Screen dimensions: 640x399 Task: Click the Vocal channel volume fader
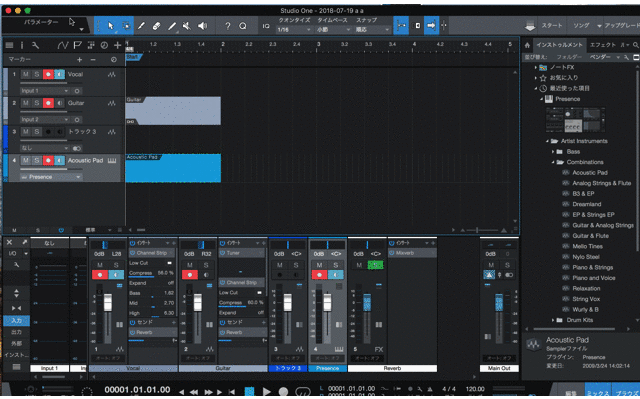click(108, 303)
